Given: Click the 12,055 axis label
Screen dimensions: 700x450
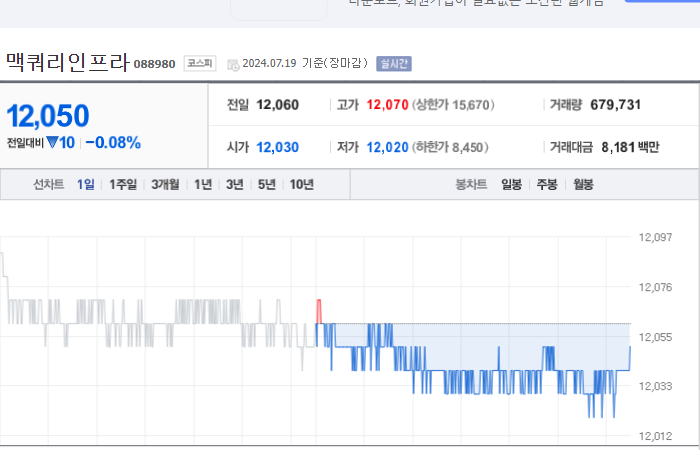Looking at the screenshot, I should coord(655,337).
